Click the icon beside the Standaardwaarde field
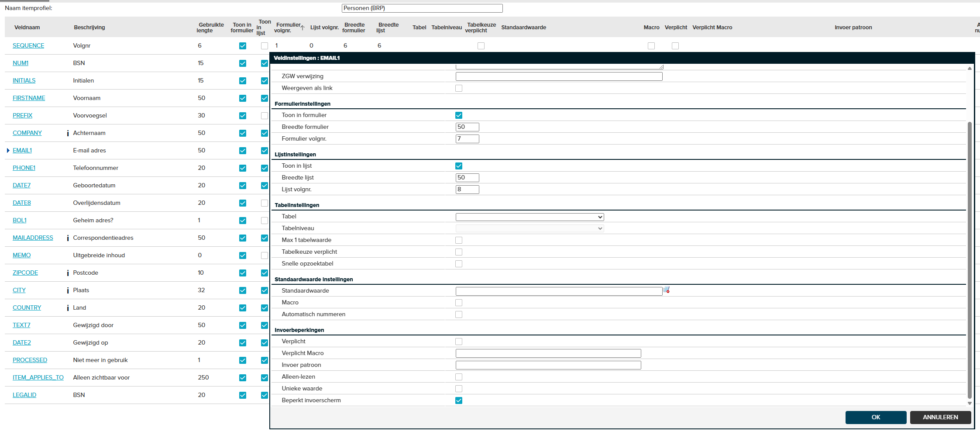 click(666, 290)
